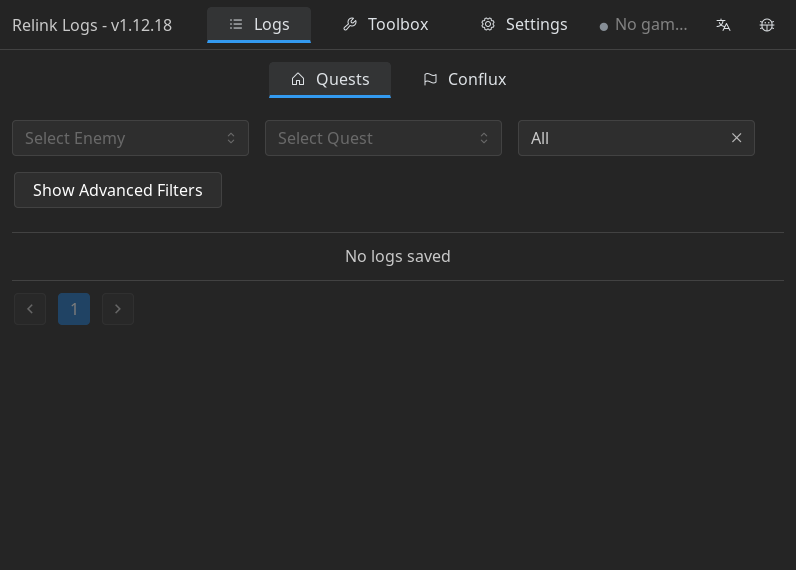Open the All filter combo box
This screenshot has height=570, width=796.
636,138
